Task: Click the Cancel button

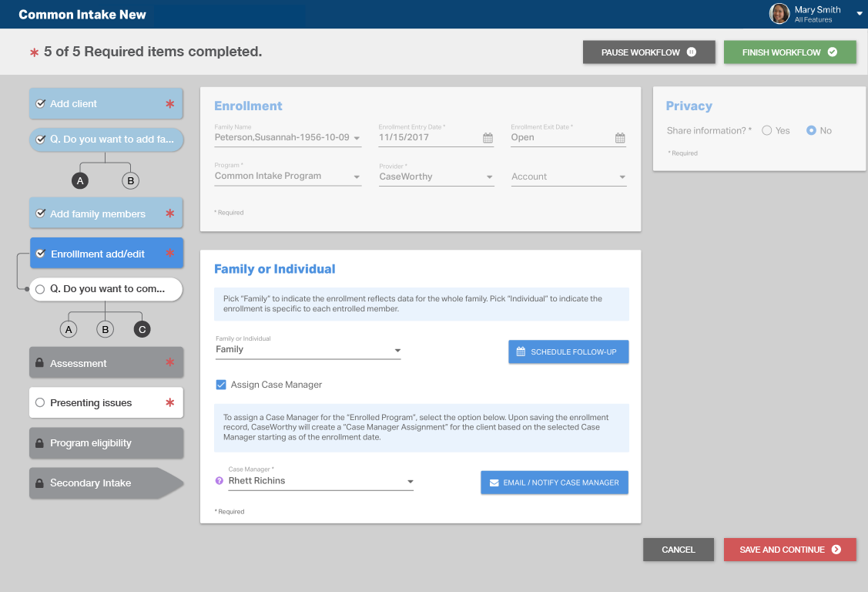Action: (679, 550)
